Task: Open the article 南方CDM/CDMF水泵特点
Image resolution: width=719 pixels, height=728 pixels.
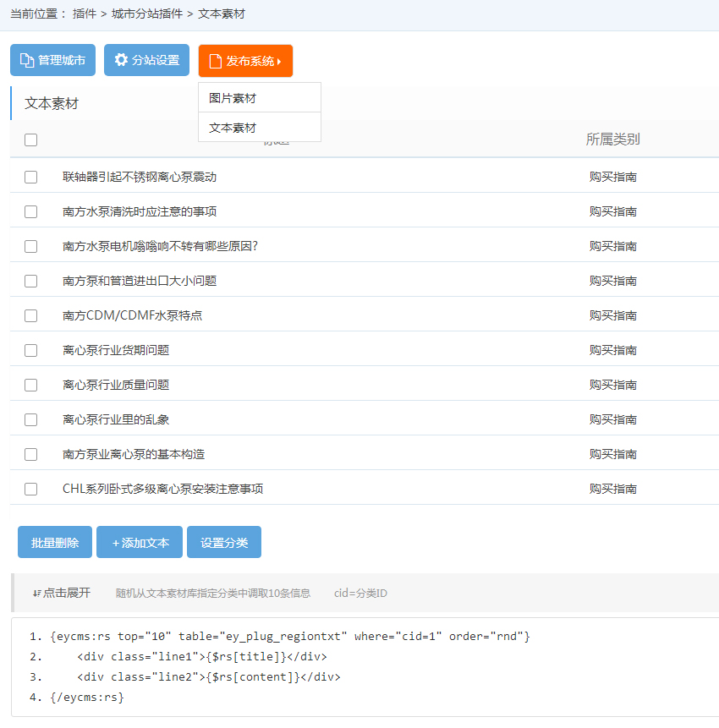Action: click(132, 315)
